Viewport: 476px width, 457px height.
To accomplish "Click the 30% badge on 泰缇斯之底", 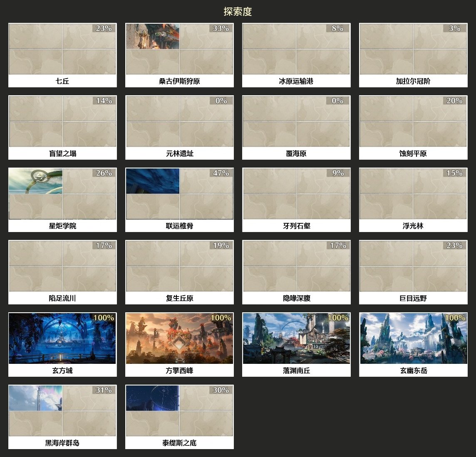I will tap(221, 390).
